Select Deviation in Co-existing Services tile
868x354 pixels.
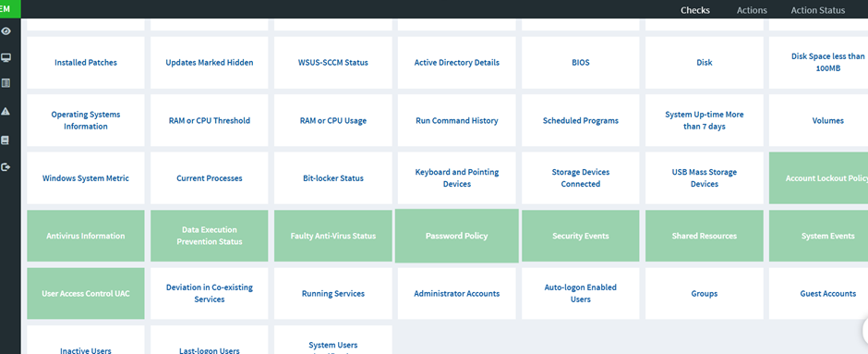click(210, 293)
